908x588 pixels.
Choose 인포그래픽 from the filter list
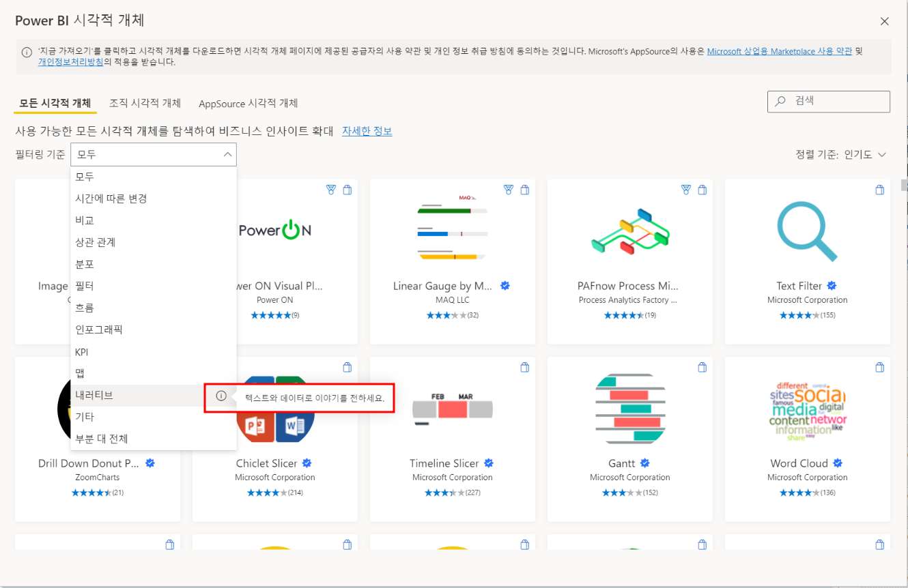tap(154, 329)
